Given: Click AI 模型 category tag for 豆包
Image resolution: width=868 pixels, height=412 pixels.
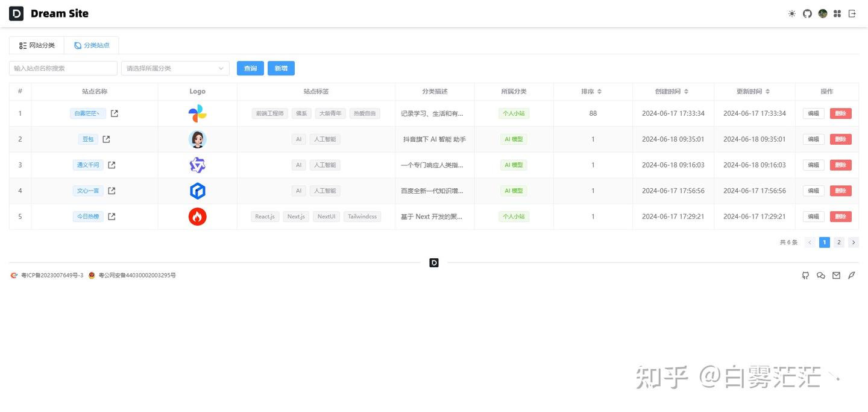Looking at the screenshot, I should 514,139.
